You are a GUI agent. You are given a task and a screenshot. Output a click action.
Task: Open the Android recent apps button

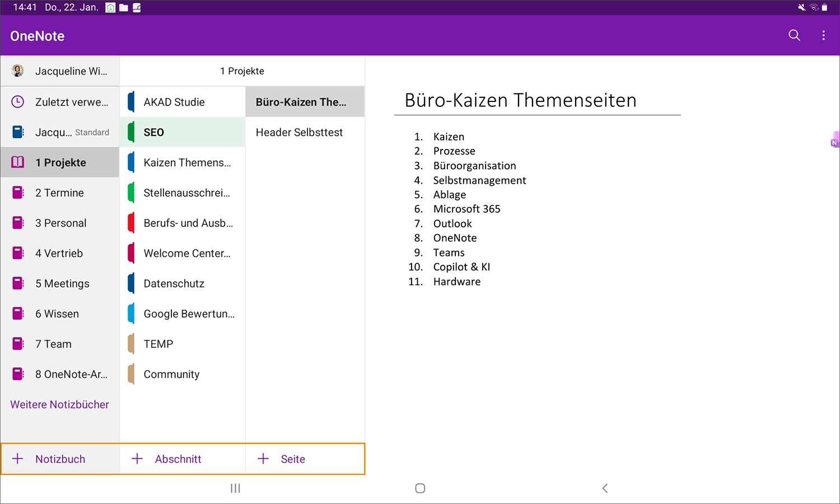pos(235,488)
